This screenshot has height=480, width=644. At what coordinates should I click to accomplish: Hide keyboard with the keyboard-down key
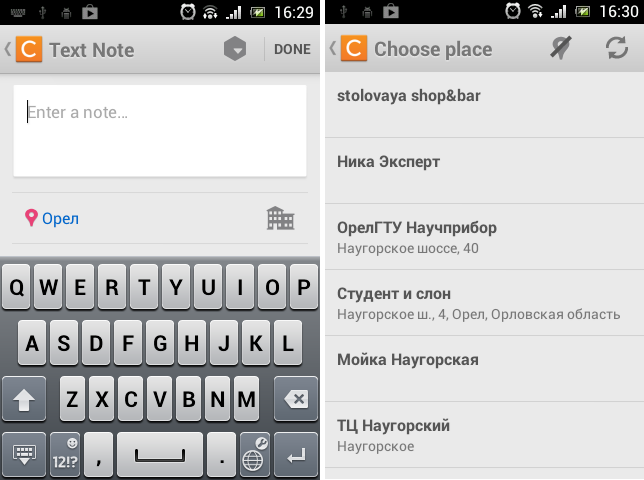click(24, 455)
